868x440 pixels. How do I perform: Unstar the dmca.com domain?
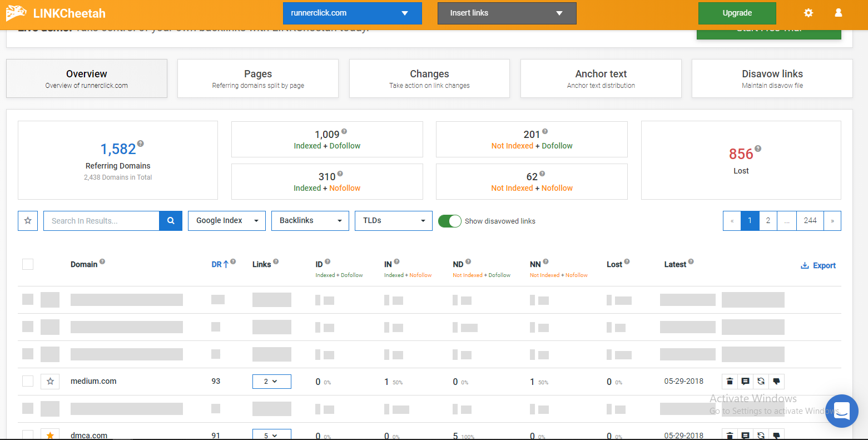50,435
